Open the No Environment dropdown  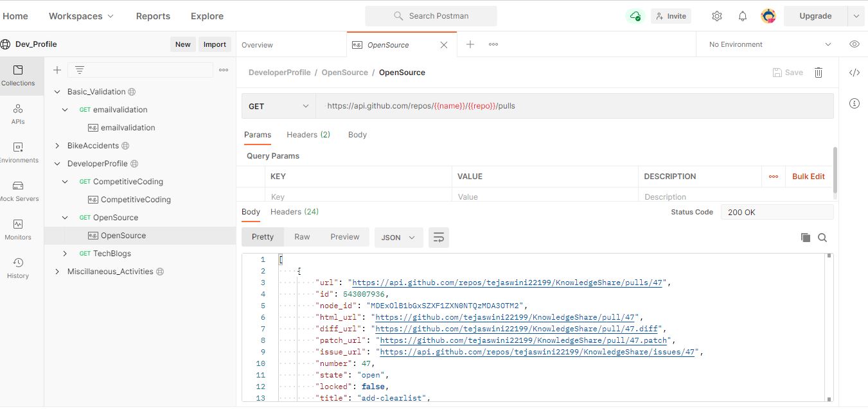(x=769, y=44)
